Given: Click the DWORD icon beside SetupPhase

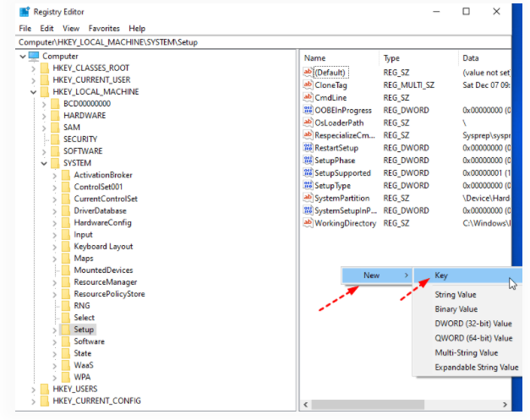Looking at the screenshot, I should [x=308, y=160].
